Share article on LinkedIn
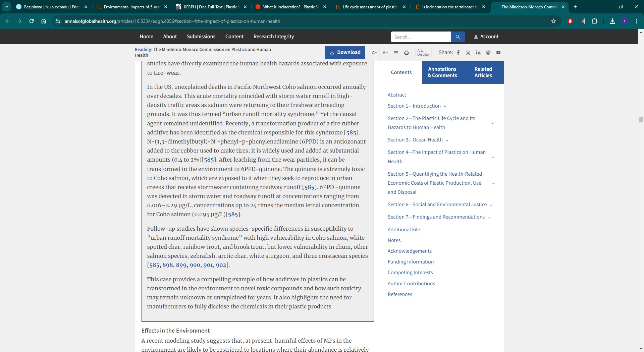Viewport: 644px width, 352px height. click(478, 53)
